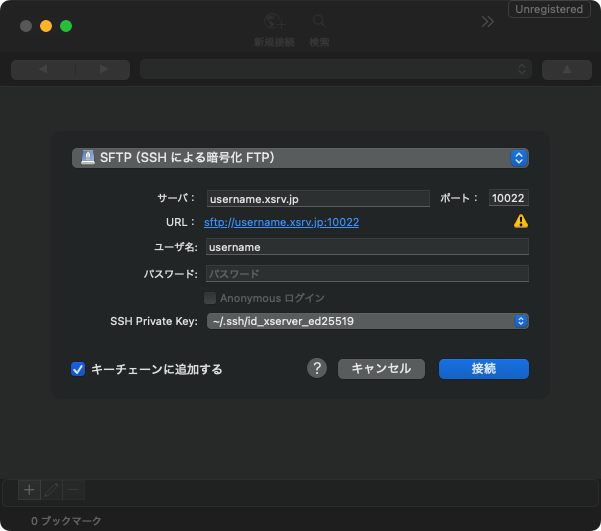Click the サーバ server input field
The image size is (601, 531).
click(317, 198)
